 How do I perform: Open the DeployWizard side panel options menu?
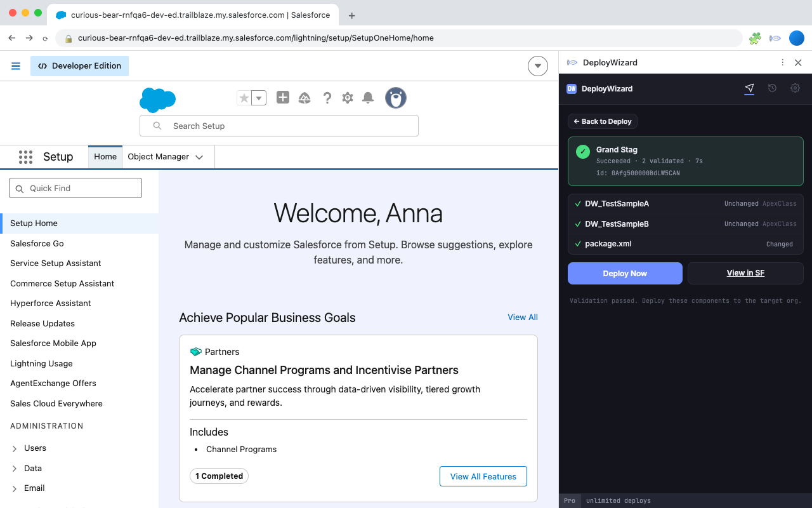(x=782, y=62)
